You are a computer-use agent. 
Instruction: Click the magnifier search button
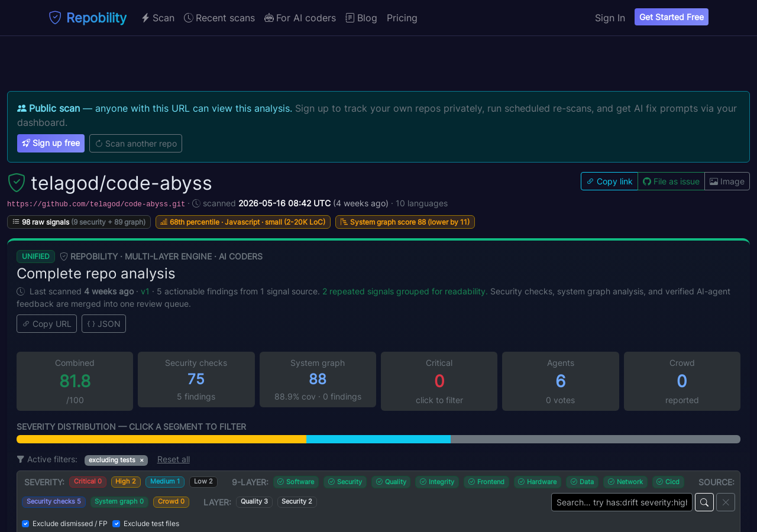pos(704,502)
